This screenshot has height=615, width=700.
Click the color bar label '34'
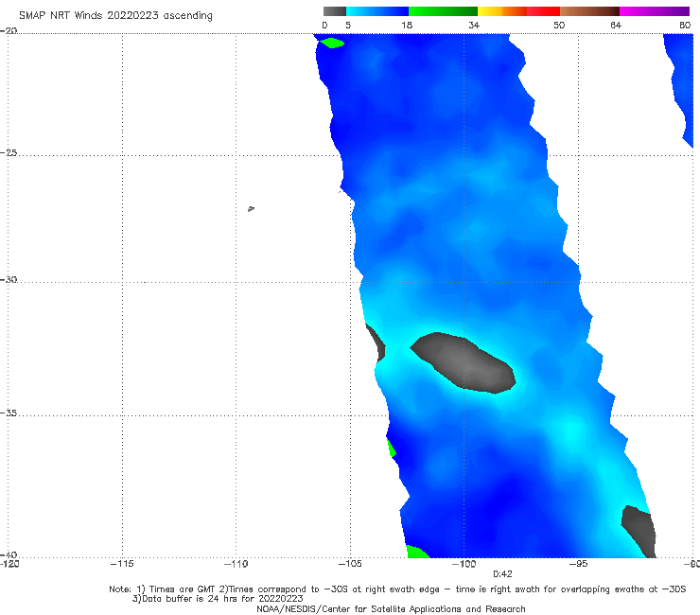pyautogui.click(x=474, y=26)
